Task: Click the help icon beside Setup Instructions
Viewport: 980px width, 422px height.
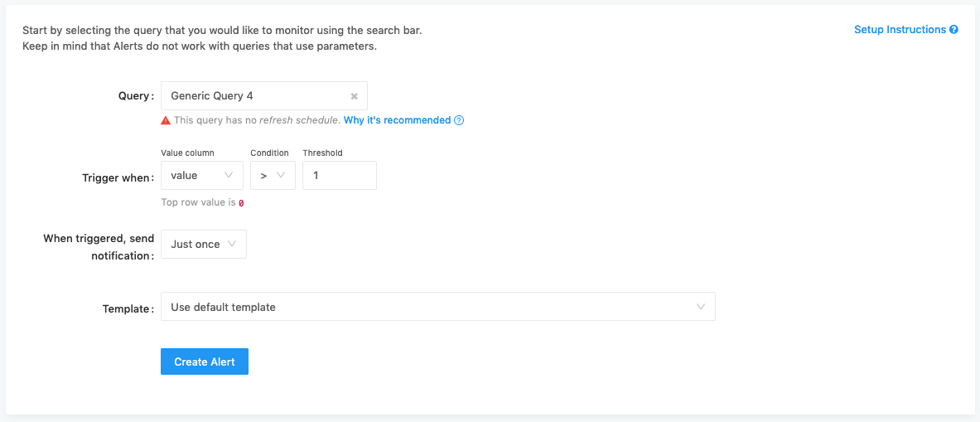Action: point(953,30)
